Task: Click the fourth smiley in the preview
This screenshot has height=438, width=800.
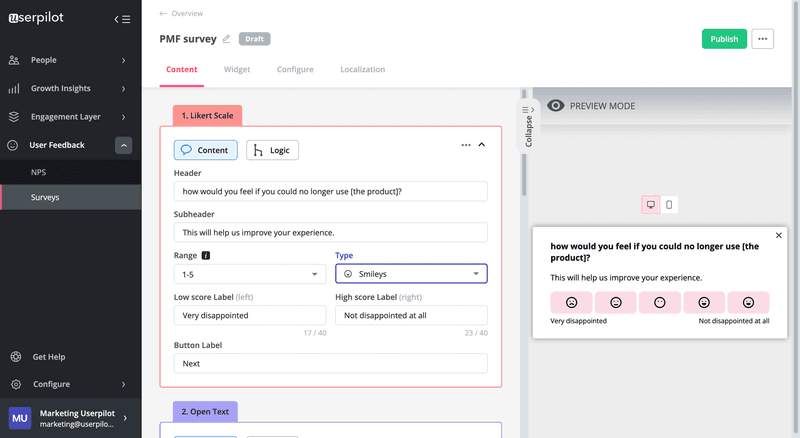Action: click(704, 303)
